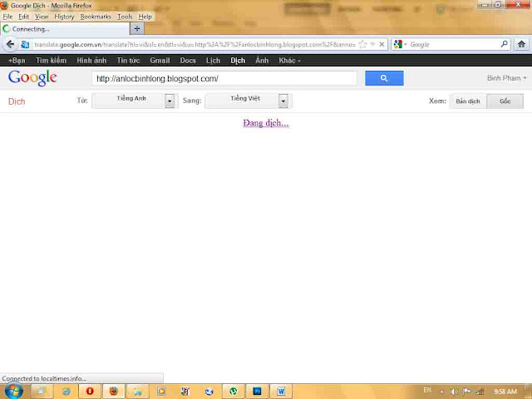Click the network signal tray icon
Screen dimensions: 532x399
(480, 392)
